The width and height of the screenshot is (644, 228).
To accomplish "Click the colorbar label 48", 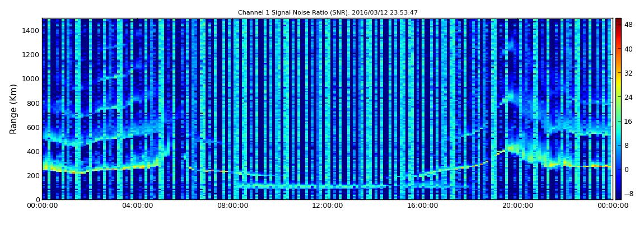I will [x=628, y=25].
